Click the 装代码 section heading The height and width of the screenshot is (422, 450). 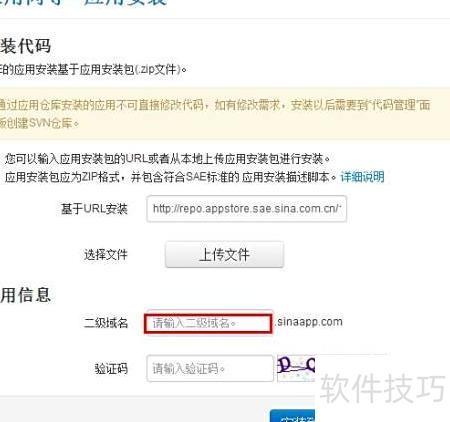pyautogui.click(x=25, y=46)
